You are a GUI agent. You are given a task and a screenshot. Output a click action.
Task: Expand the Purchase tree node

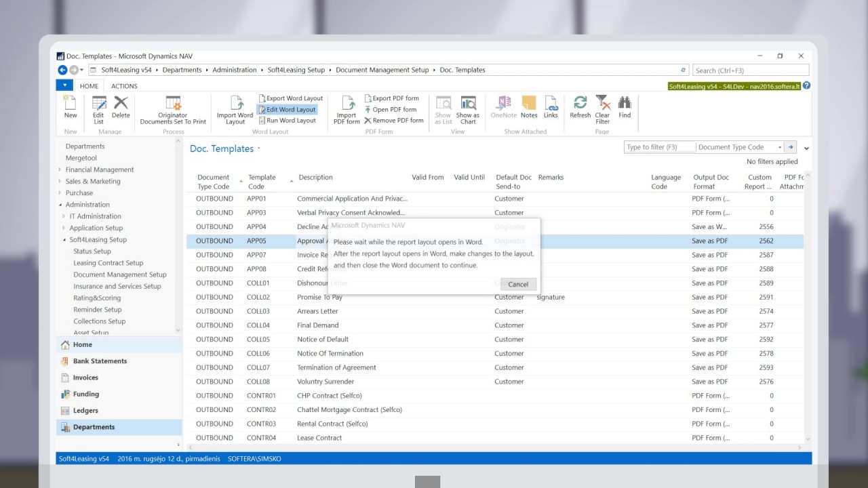point(60,192)
